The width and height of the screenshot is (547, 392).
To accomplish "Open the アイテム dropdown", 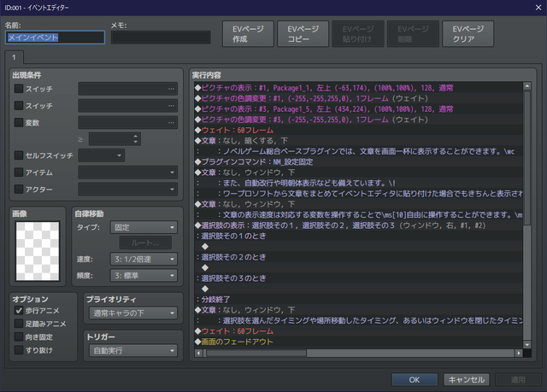I will tap(127, 173).
